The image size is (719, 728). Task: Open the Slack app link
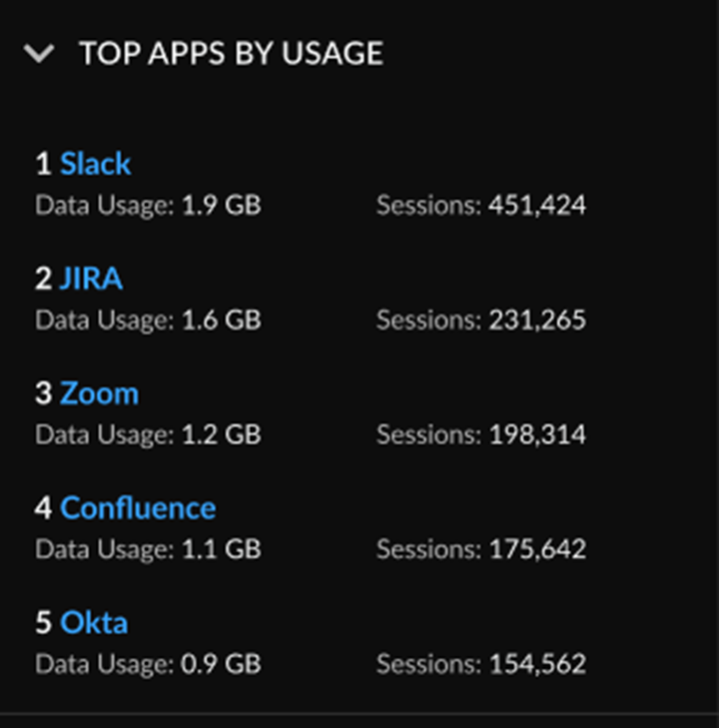[95, 164]
